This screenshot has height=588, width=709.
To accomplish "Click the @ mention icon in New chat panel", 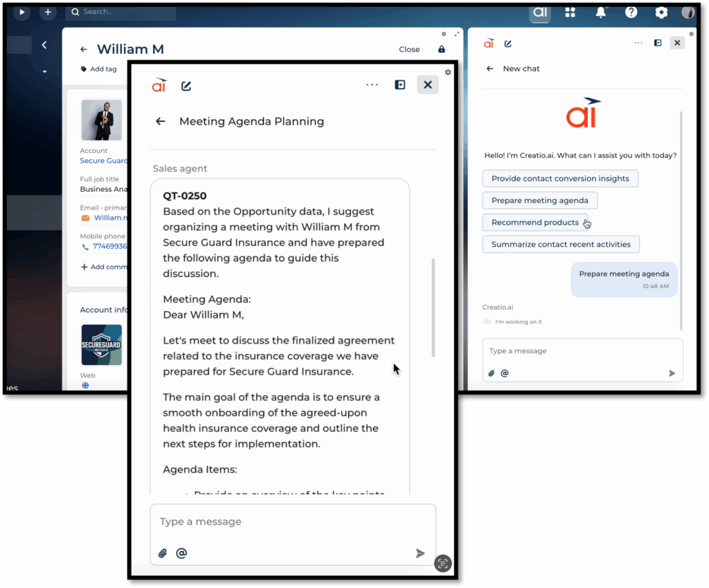I will click(x=505, y=373).
